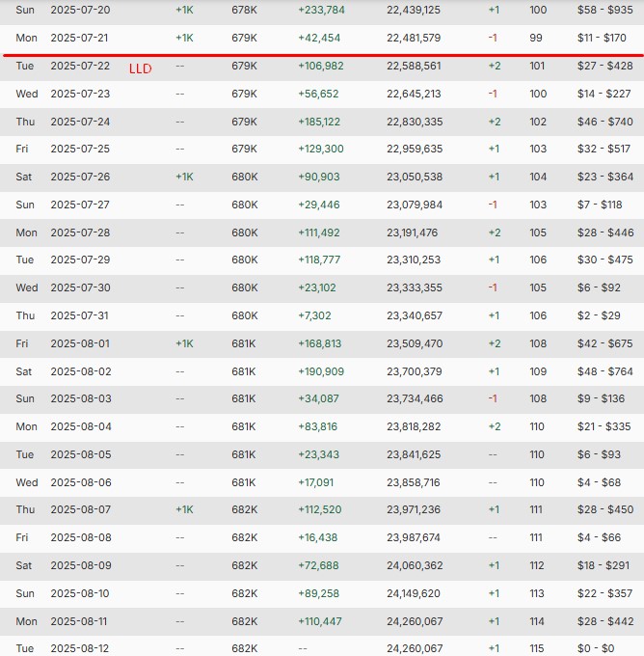Select total views 23,987,674
Image resolution: width=644 pixels, height=656 pixels.
[414, 537]
